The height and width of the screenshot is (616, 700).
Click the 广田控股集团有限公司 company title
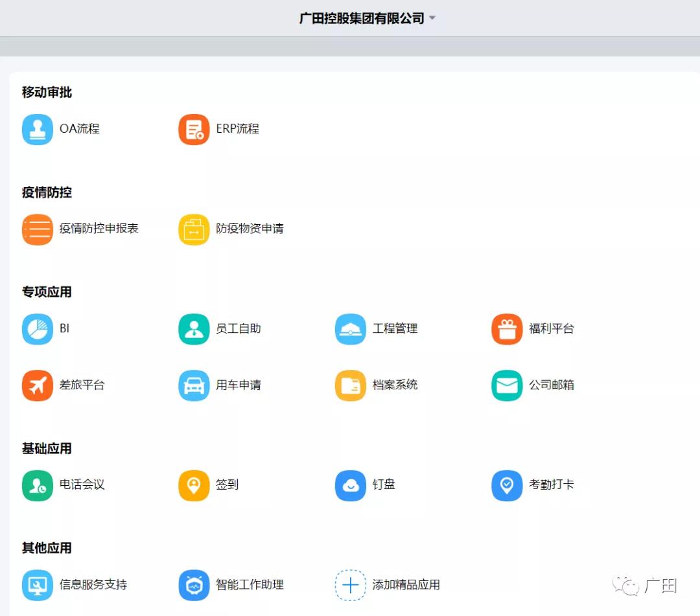tap(362, 18)
